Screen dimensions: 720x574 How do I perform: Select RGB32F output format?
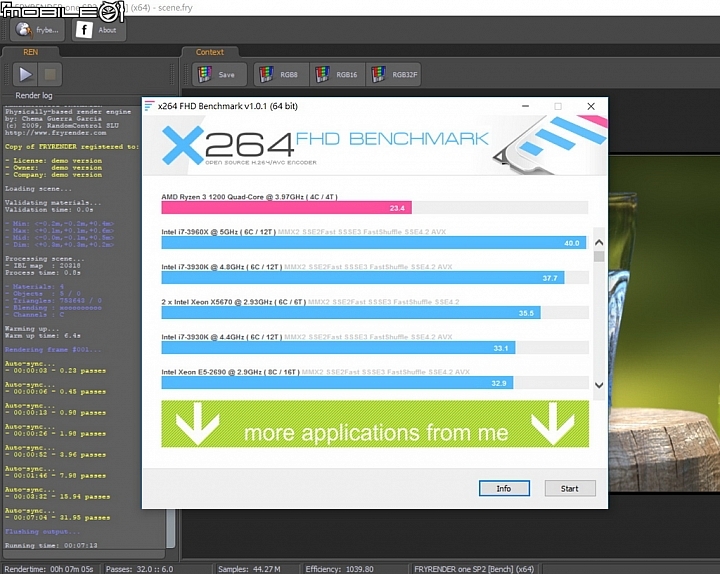click(x=394, y=74)
